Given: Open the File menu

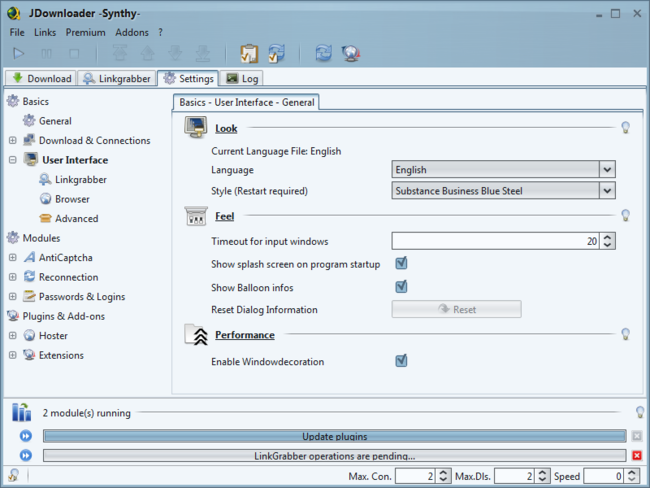Looking at the screenshot, I should coord(17,32).
